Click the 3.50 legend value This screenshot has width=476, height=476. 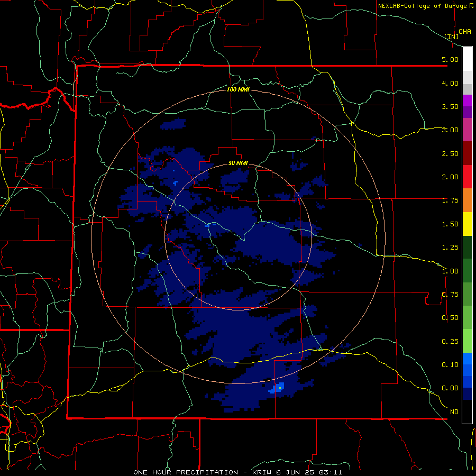pyautogui.click(x=450, y=106)
